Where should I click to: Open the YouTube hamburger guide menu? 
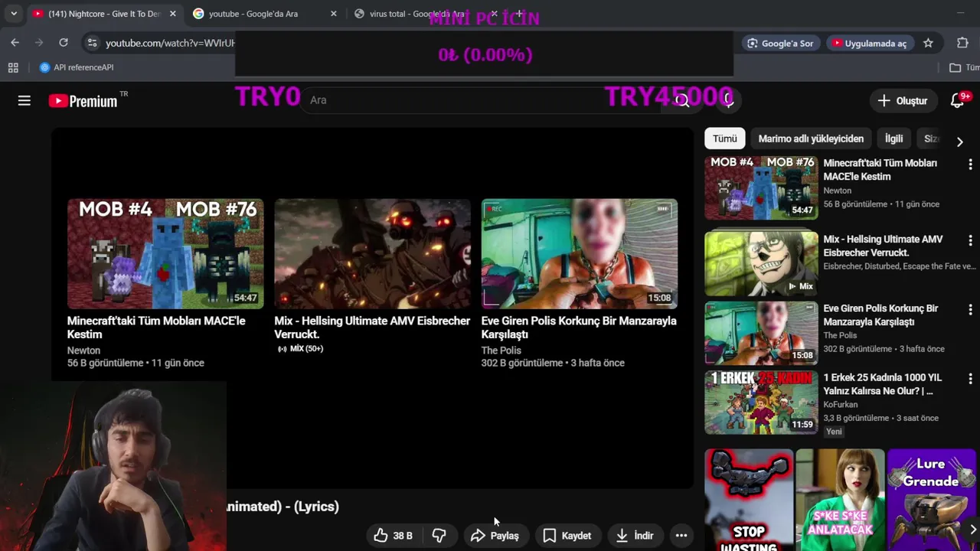(x=24, y=100)
